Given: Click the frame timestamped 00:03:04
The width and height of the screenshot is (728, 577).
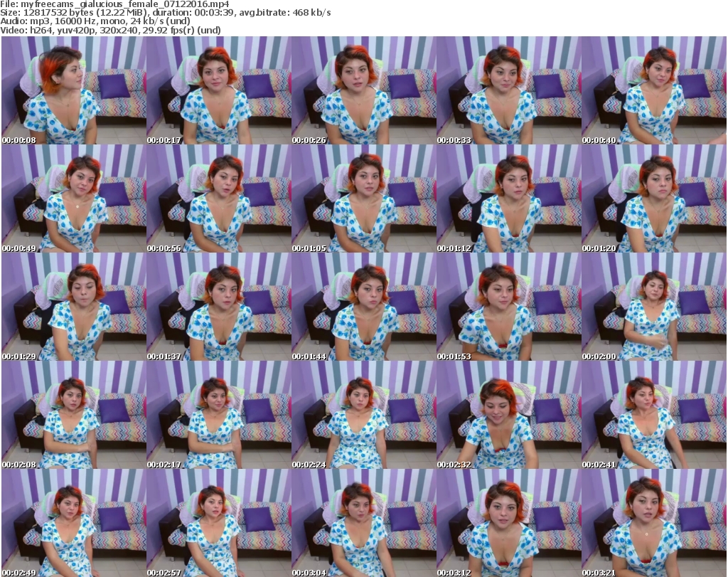Looking at the screenshot, I should click(x=364, y=523).
